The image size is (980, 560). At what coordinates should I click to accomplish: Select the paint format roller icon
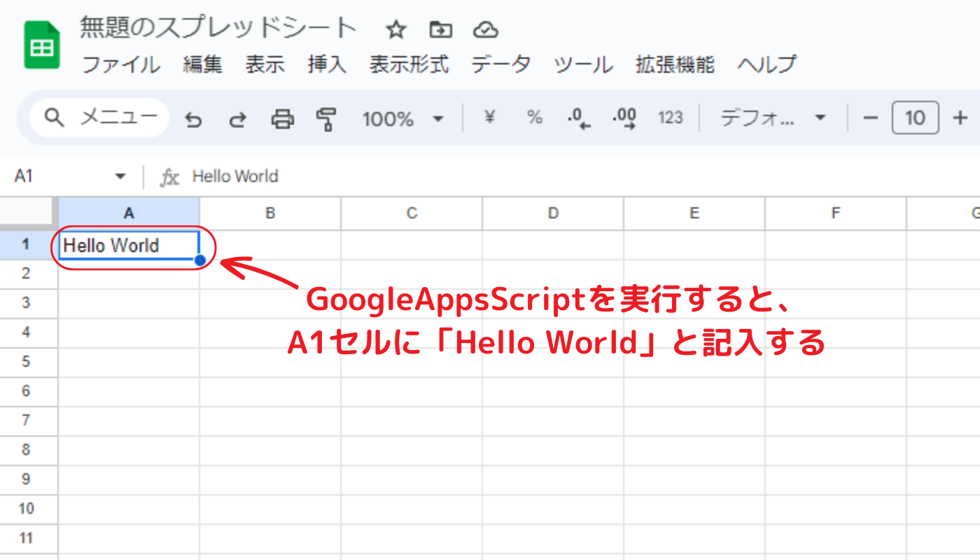[x=326, y=119]
